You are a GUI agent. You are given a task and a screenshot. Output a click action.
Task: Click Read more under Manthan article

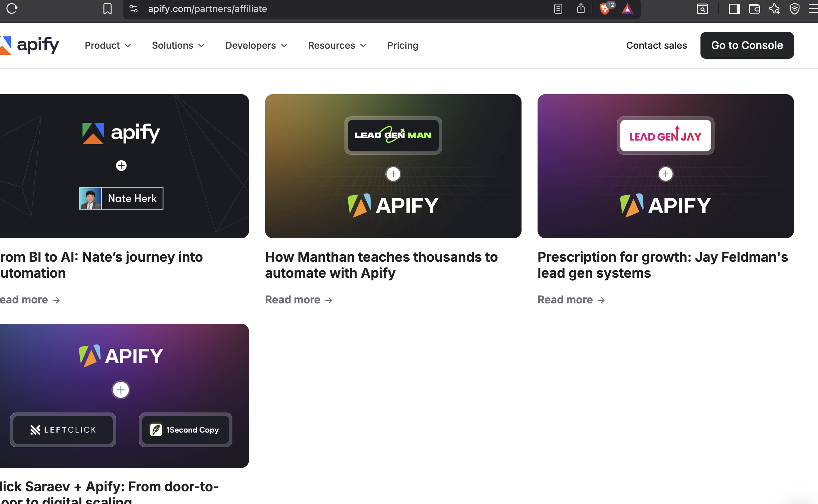point(299,300)
